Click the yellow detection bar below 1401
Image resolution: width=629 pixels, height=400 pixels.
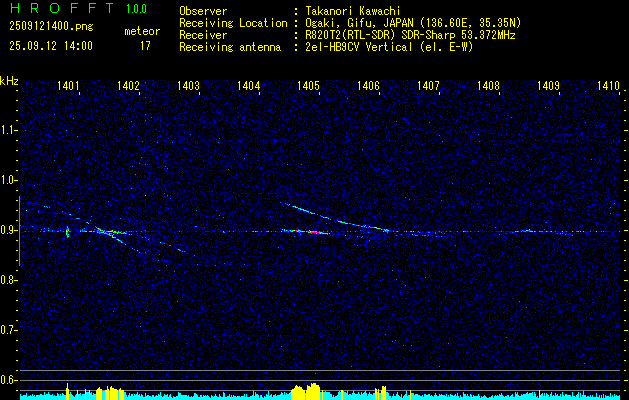click(x=67, y=392)
